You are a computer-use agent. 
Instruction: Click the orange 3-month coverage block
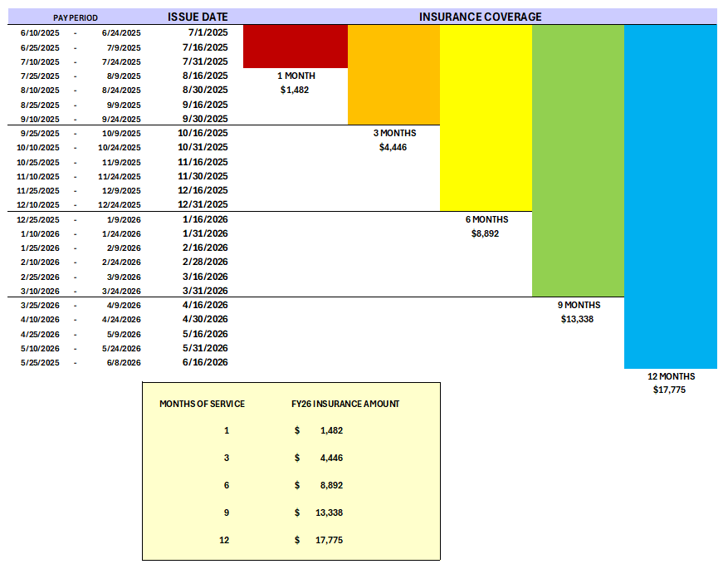point(394,75)
